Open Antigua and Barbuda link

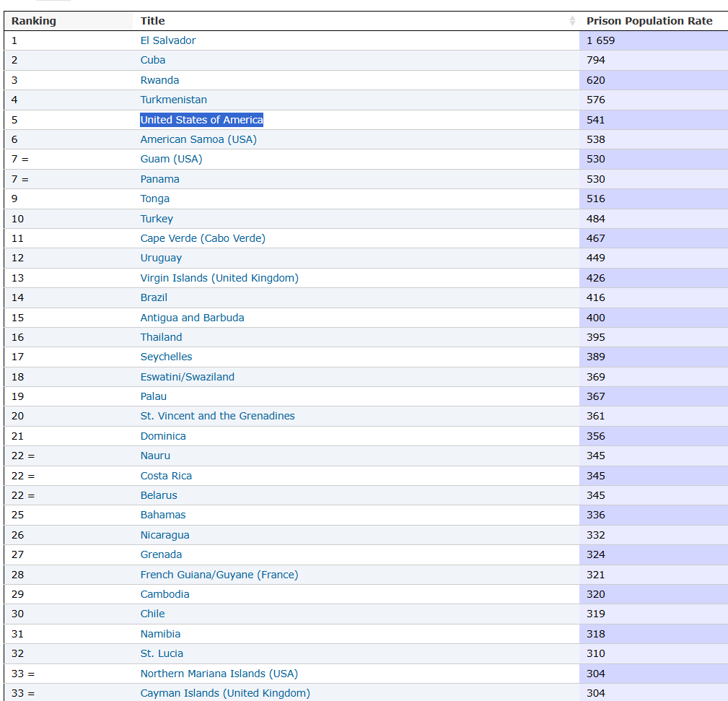(192, 318)
